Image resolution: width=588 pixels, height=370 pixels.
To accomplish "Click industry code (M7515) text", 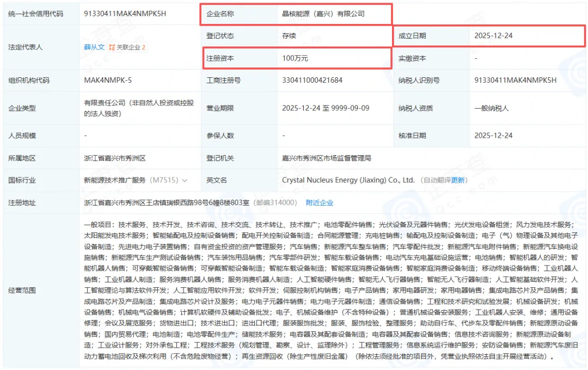I will coord(164,180).
